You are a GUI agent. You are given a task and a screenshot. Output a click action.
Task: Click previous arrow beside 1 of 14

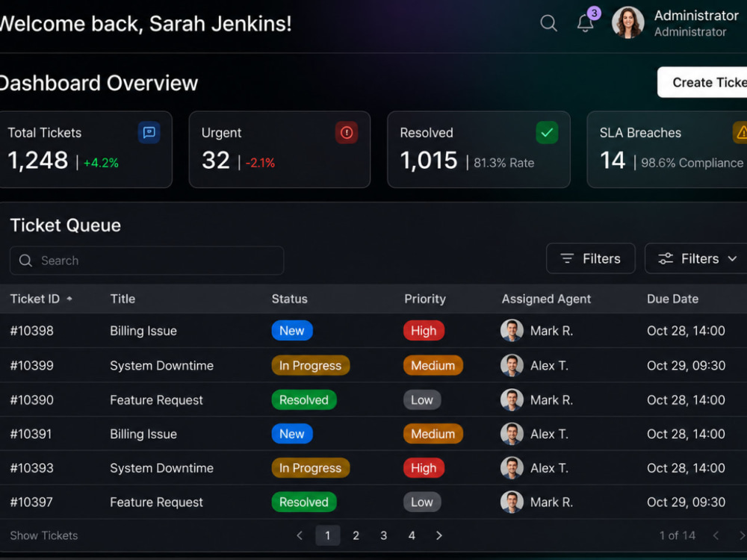[x=716, y=535]
